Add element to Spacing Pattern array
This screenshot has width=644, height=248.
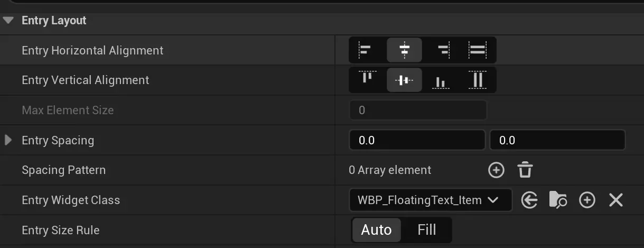pyautogui.click(x=496, y=170)
